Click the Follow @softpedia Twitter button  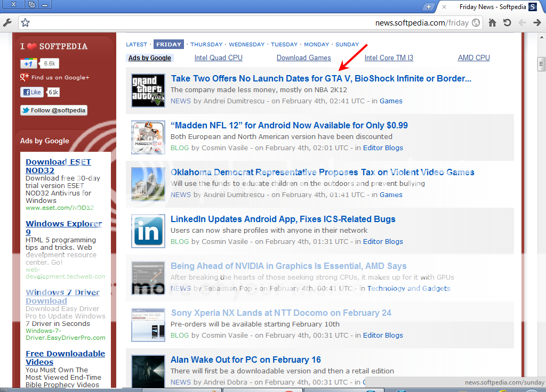tap(54, 110)
